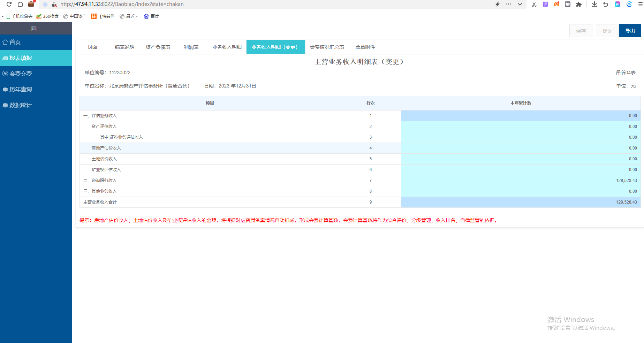Click the puzzle-piece extensions icon
Screen dimensions: 644x343
click(579, 4)
